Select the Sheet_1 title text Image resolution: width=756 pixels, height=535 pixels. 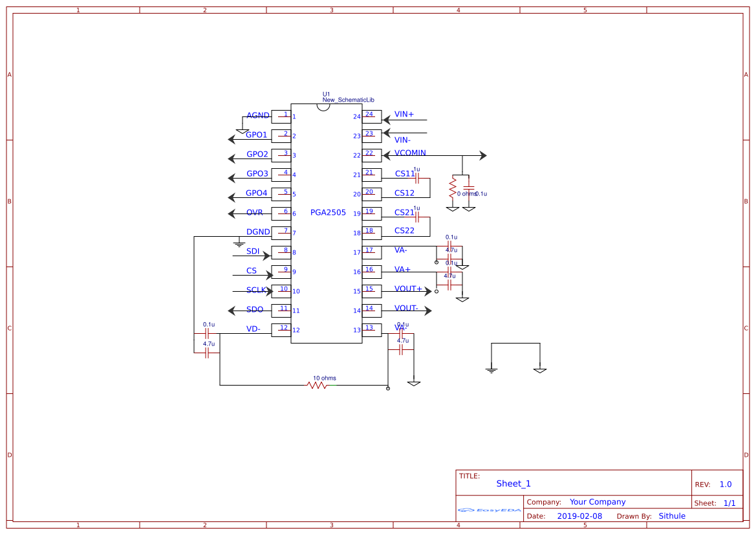[x=513, y=483]
